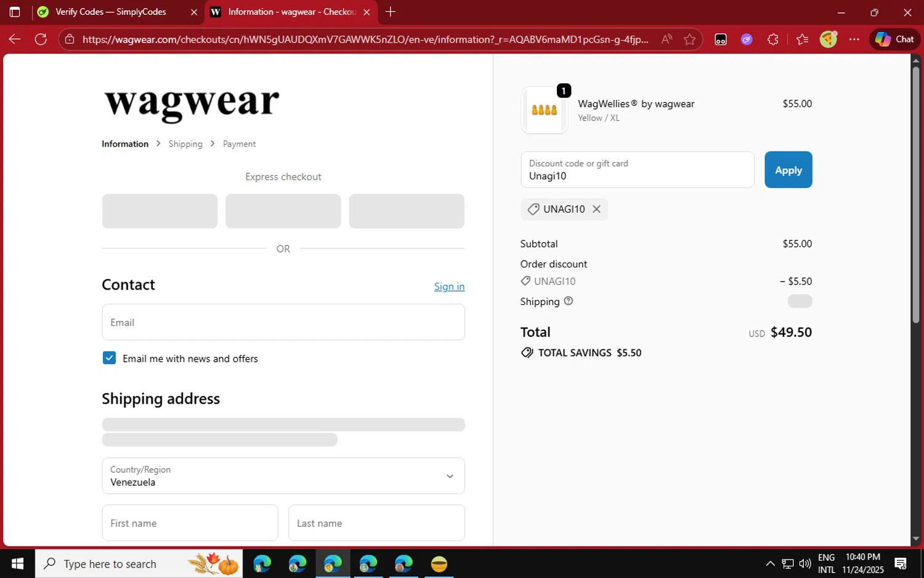Click the third express checkout button placeholder
The height and width of the screenshot is (578, 924).
tap(407, 211)
